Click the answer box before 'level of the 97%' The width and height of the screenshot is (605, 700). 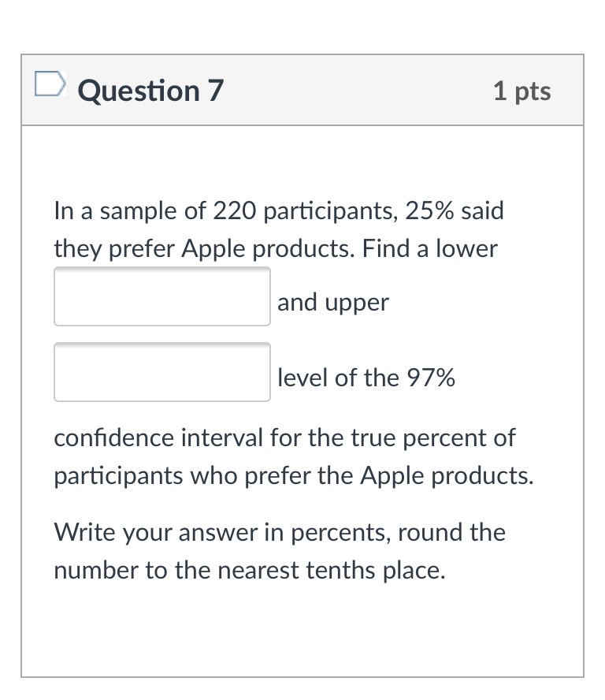(x=161, y=371)
